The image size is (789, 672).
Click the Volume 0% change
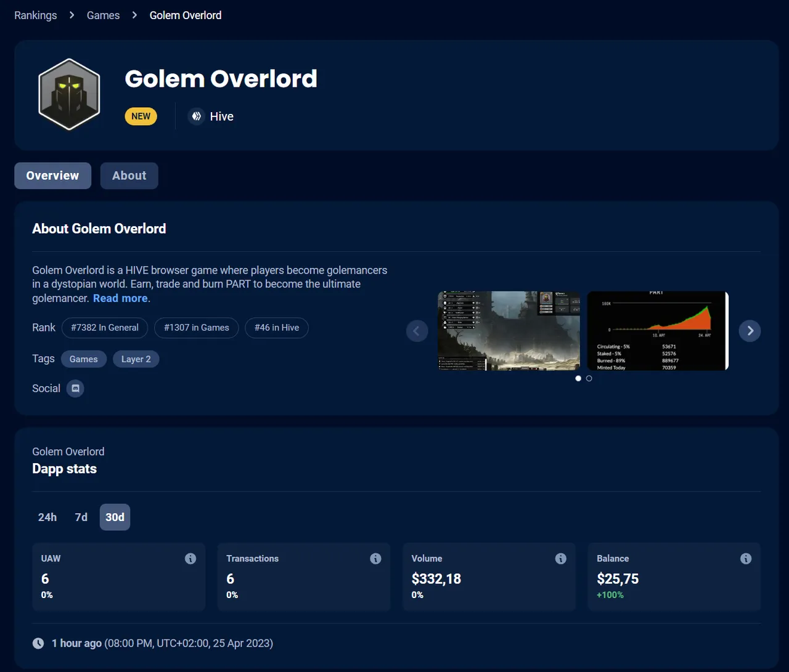(x=417, y=595)
